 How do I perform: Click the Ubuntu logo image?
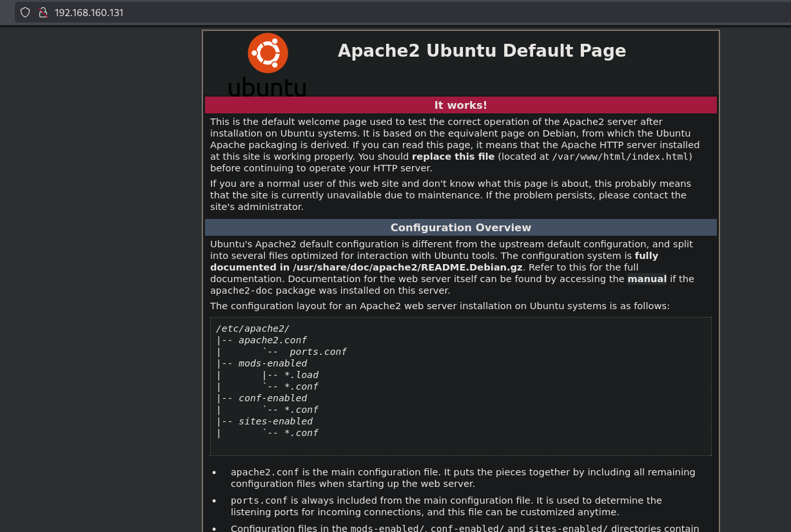point(268,64)
